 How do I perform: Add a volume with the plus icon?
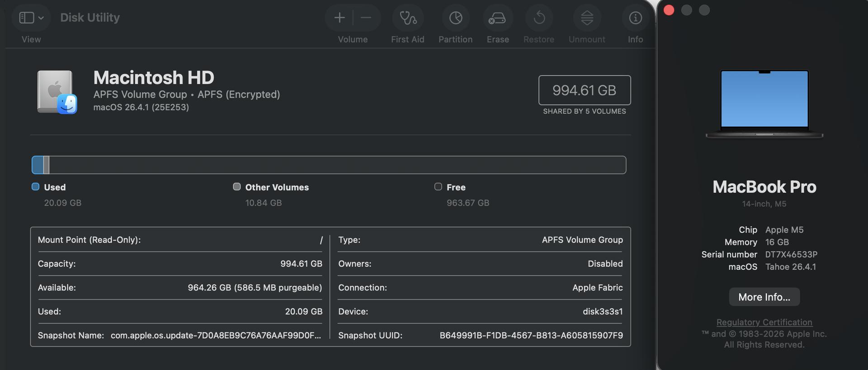(x=340, y=18)
